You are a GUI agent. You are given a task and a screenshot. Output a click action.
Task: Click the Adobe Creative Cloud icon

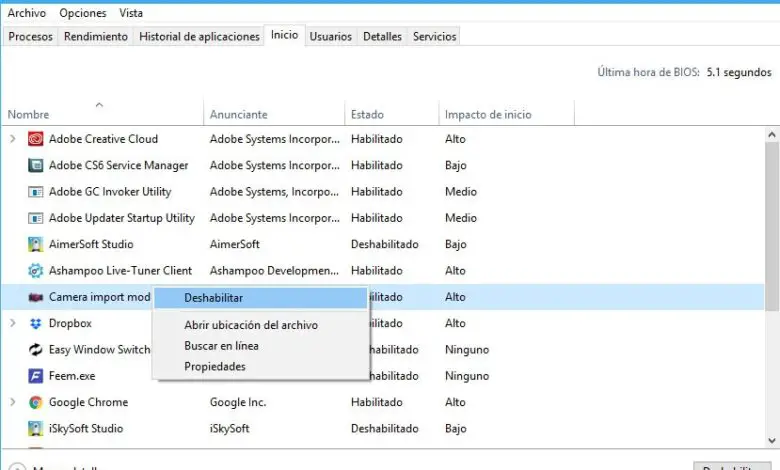pyautogui.click(x=36, y=139)
